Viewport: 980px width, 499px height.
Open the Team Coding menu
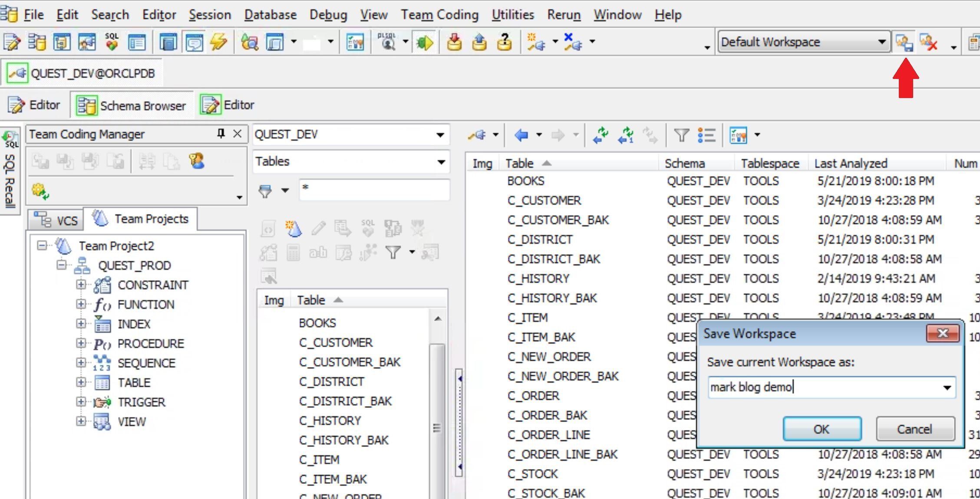439,15
